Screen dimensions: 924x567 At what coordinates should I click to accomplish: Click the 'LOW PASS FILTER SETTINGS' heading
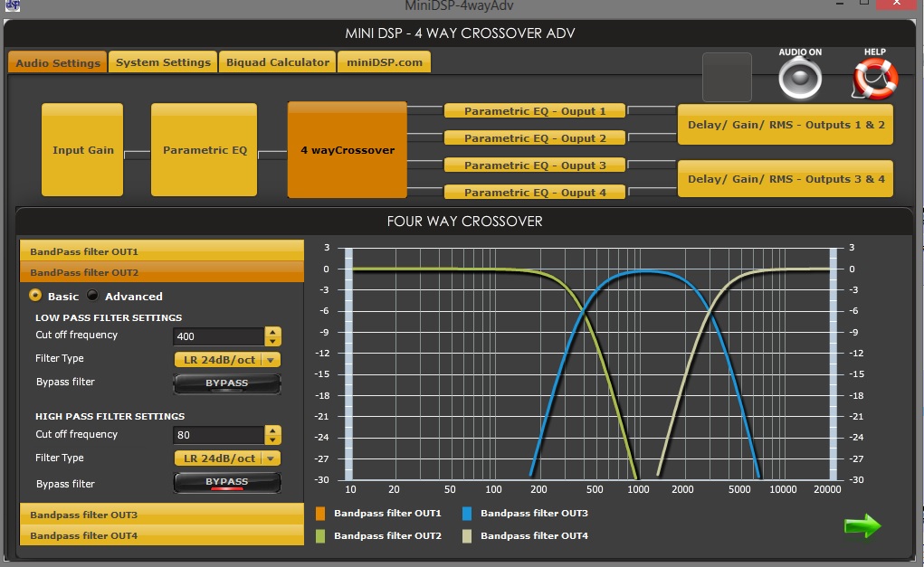[x=109, y=317]
